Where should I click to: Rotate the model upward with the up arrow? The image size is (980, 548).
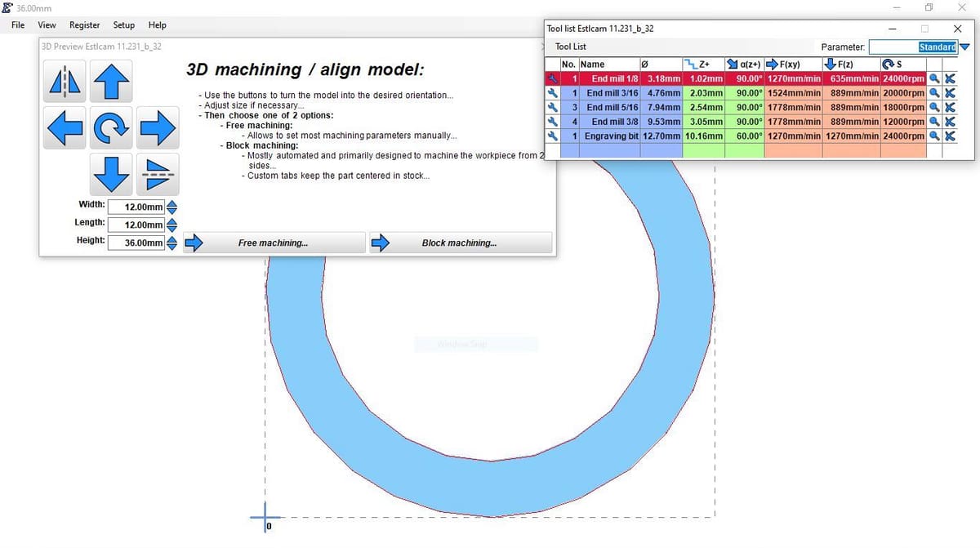(112, 81)
